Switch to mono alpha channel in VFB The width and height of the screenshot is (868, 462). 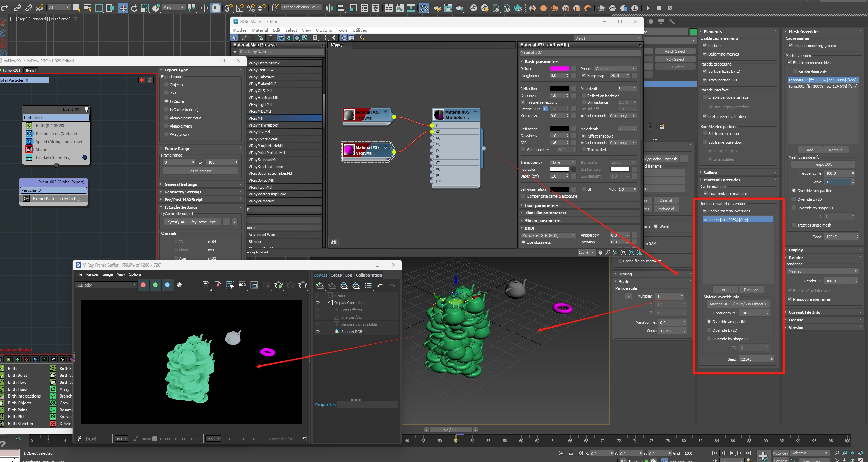click(x=179, y=285)
